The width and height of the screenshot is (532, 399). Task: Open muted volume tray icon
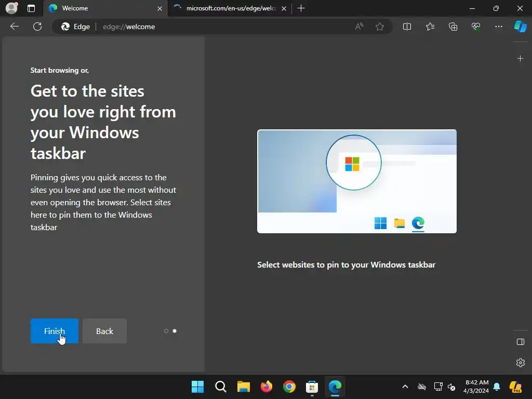[x=451, y=387]
